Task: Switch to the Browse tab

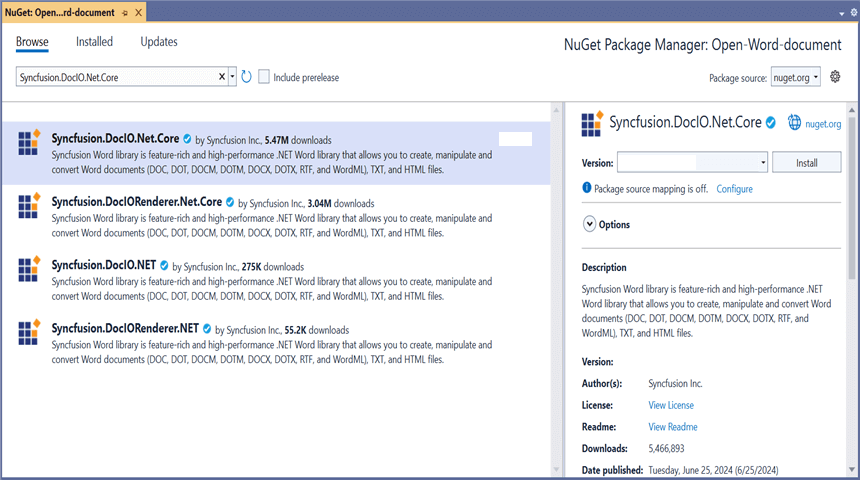Action: pyautogui.click(x=32, y=42)
